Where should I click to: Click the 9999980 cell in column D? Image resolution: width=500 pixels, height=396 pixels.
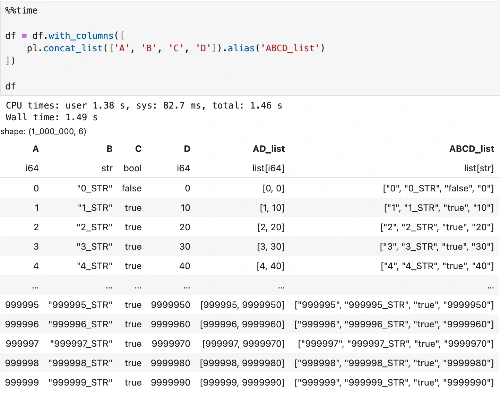(170, 363)
